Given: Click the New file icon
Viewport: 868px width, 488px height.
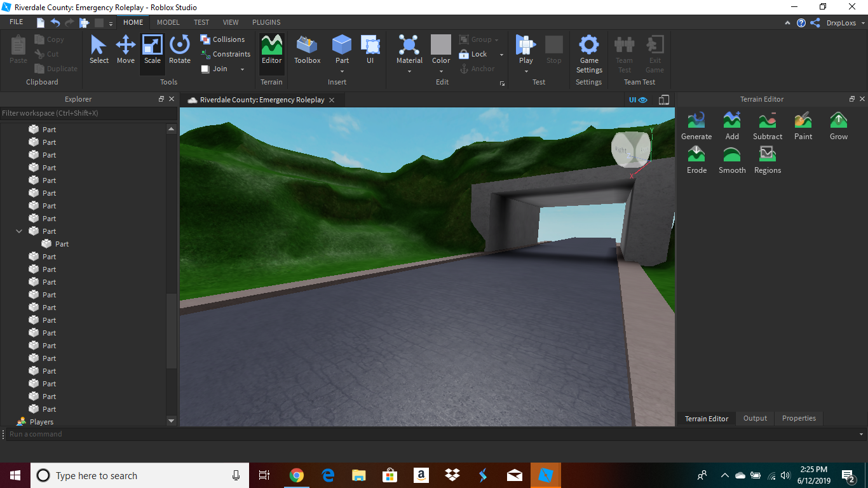Looking at the screenshot, I should point(41,23).
